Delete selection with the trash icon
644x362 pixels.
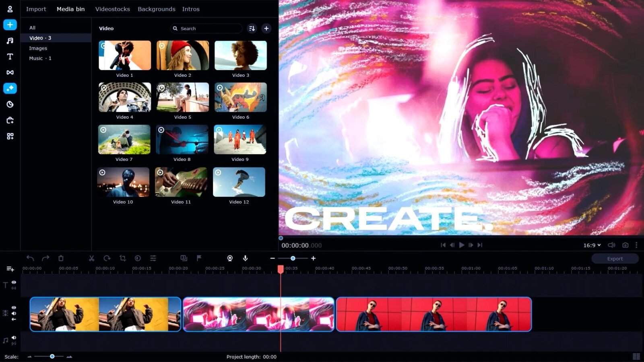61,258
